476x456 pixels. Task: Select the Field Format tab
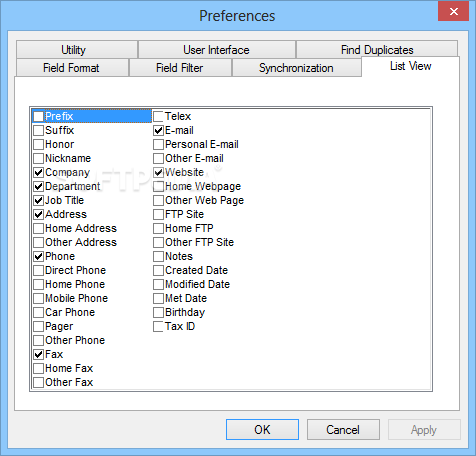[x=72, y=68]
